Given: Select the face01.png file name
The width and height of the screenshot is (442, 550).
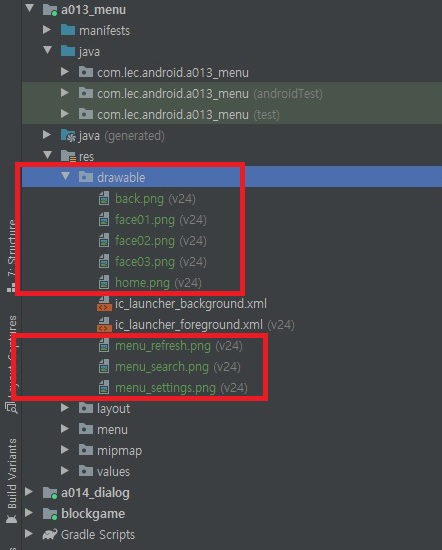Looking at the screenshot, I should tap(145, 220).
